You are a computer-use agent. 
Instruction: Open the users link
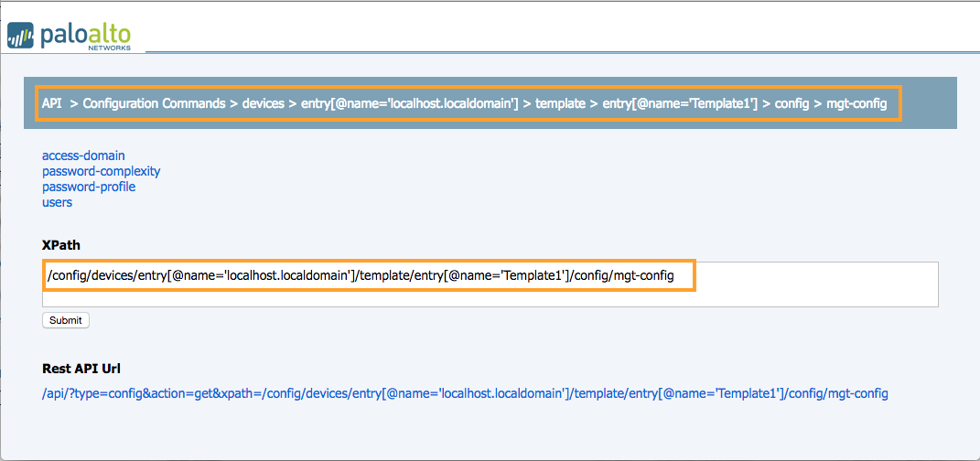tap(57, 202)
